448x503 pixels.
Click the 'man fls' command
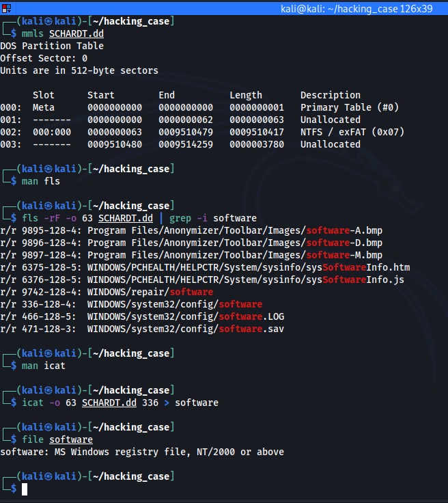click(x=41, y=181)
